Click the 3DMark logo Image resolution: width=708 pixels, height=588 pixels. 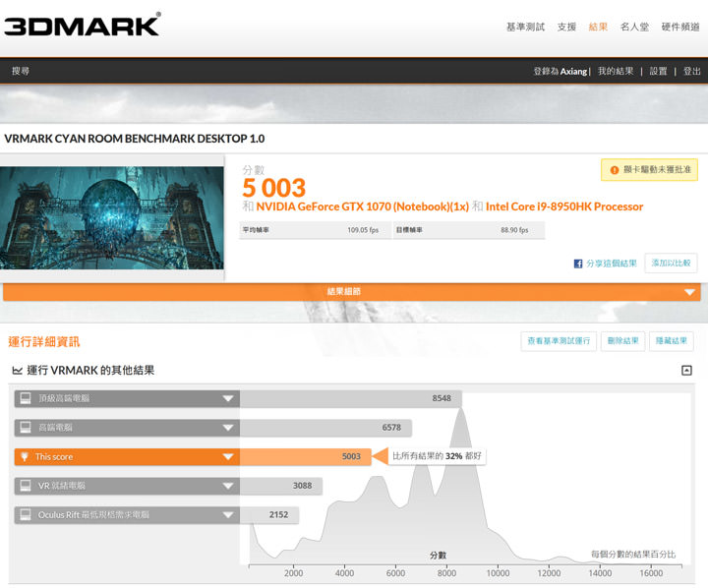coord(82,25)
